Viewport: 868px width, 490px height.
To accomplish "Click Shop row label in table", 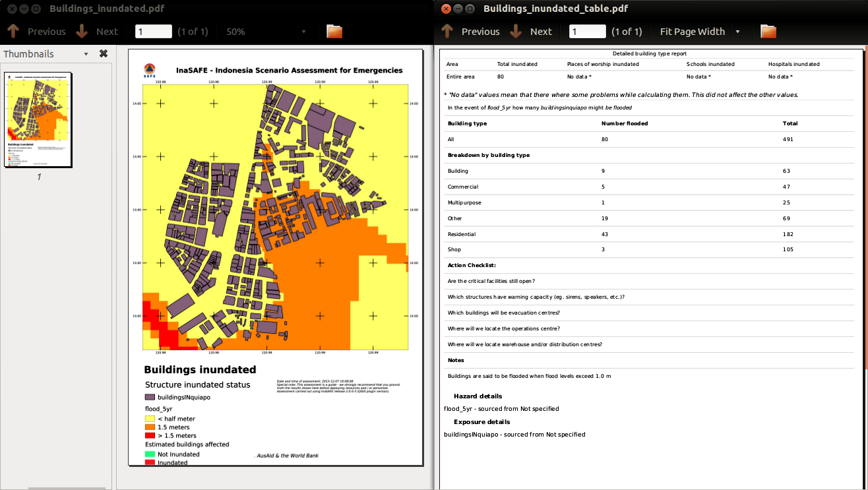I will coord(454,249).
